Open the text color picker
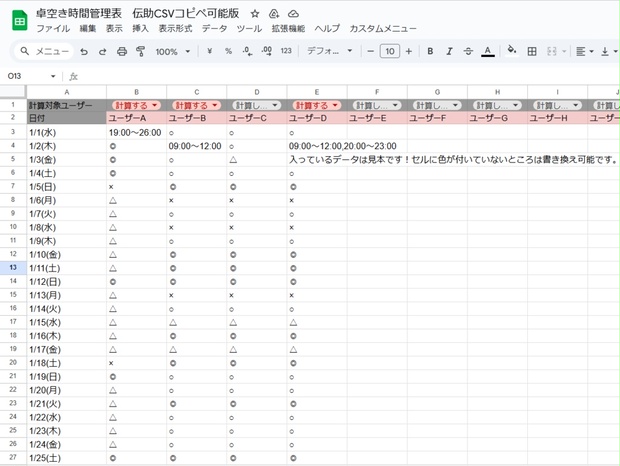 488,51
